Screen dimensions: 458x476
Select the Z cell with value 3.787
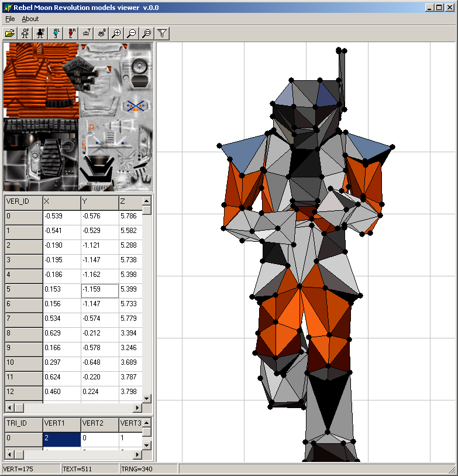click(130, 379)
